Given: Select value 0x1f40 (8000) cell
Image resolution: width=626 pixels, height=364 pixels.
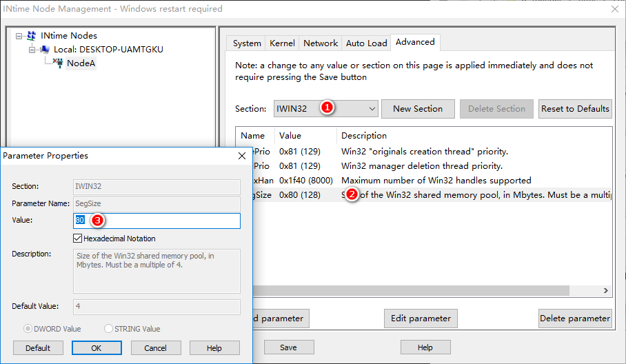Looking at the screenshot, I should click(x=306, y=181).
